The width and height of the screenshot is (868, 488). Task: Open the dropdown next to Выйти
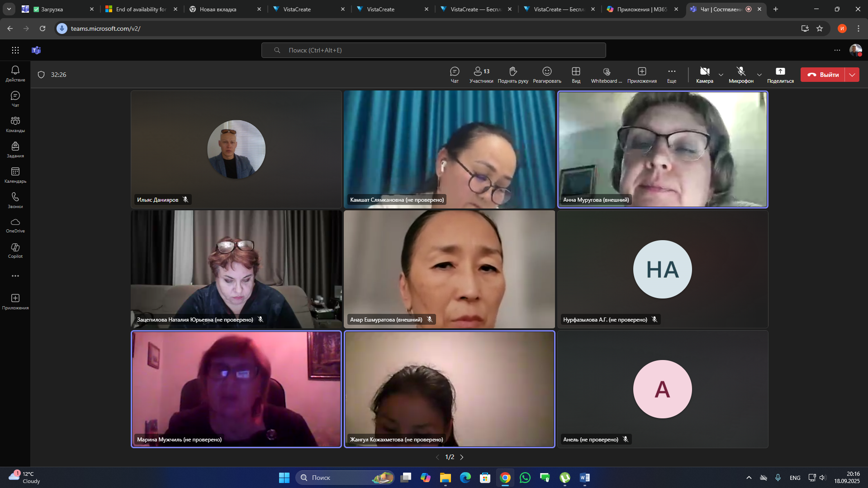click(x=852, y=75)
